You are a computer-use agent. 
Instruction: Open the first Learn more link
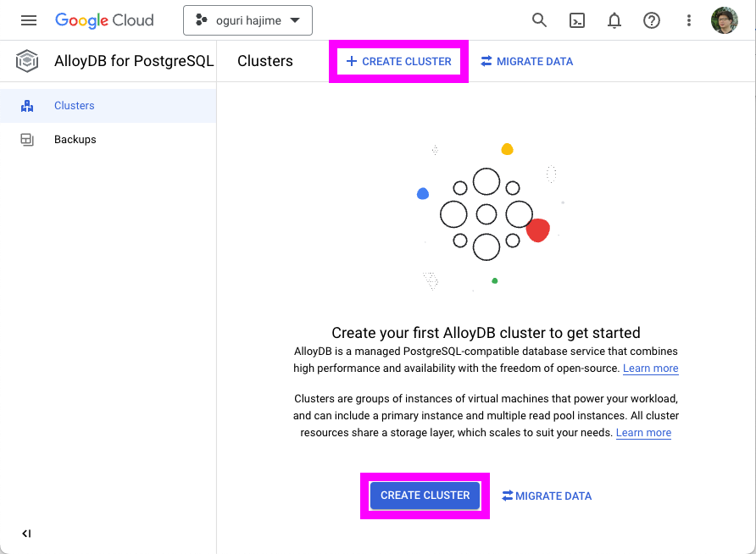pyautogui.click(x=650, y=368)
